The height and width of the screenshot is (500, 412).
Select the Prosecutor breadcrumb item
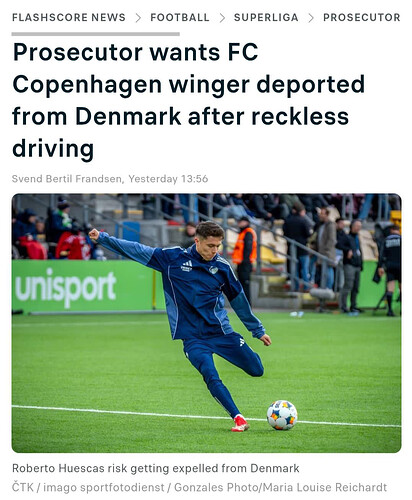pos(362,17)
